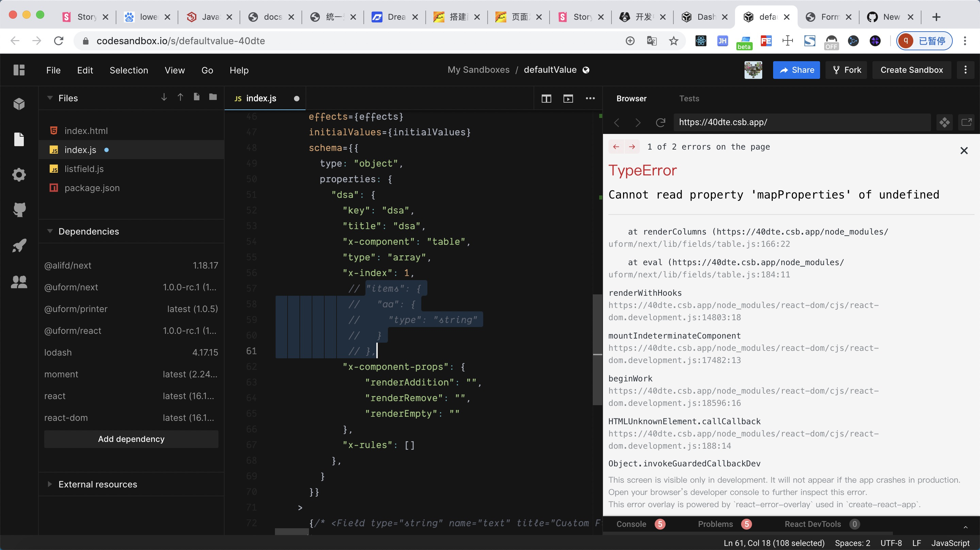Toggle the bottom console panel chevron
Screen dimensions: 980x550
click(x=965, y=527)
